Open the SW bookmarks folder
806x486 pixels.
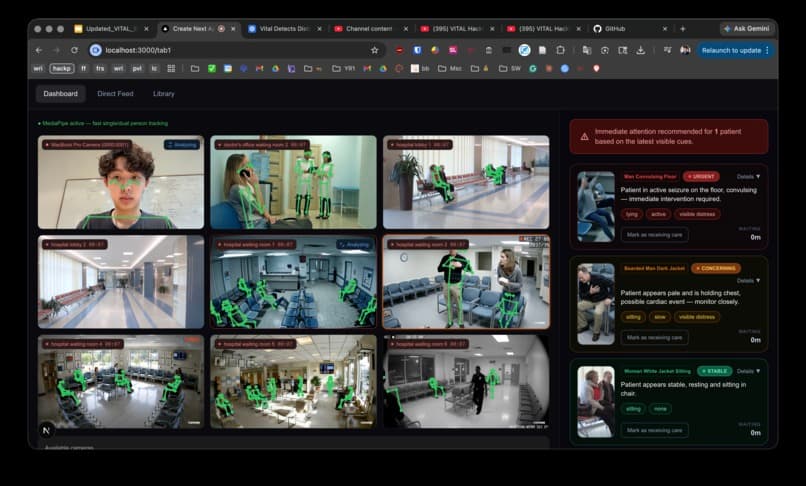click(510, 68)
